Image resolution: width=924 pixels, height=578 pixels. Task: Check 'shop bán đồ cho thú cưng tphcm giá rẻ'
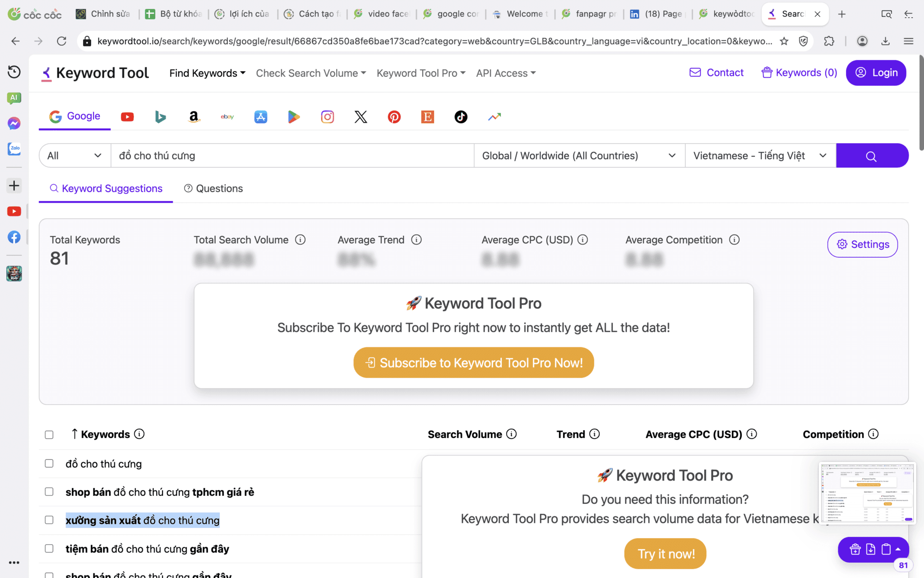(x=49, y=492)
